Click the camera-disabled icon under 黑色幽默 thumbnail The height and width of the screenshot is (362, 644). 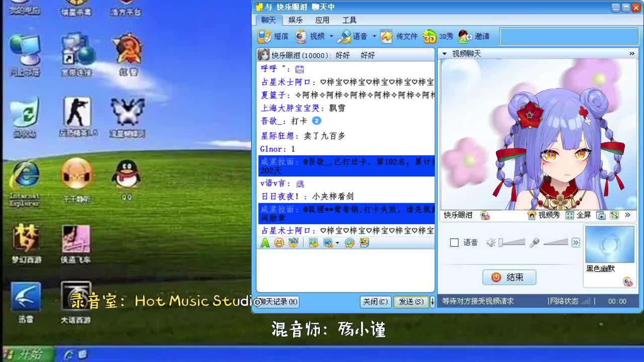628,282
